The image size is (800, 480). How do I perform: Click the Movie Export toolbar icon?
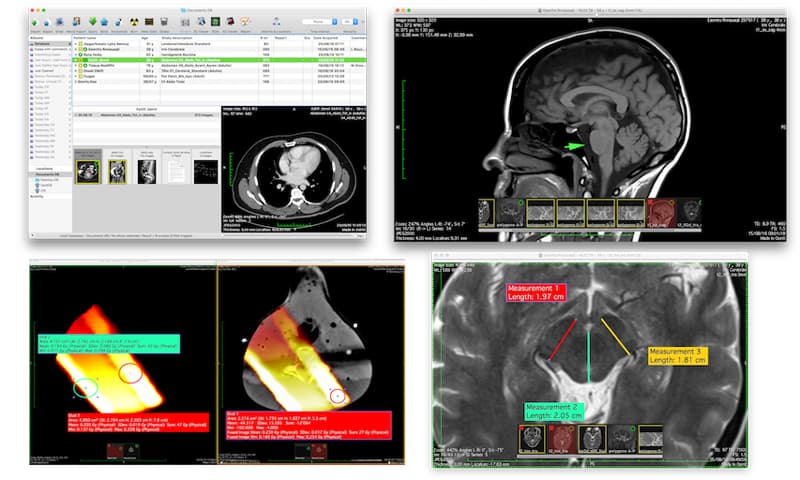[76, 21]
